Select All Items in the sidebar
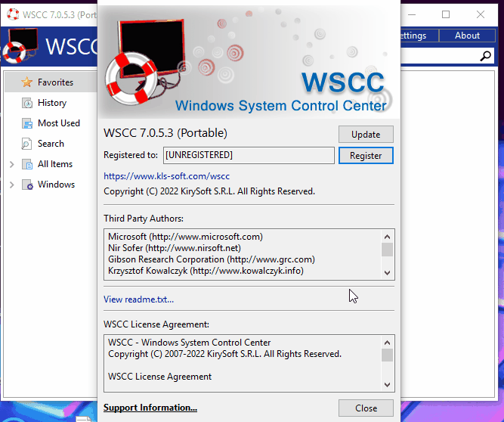This screenshot has width=504, height=422. [x=55, y=164]
